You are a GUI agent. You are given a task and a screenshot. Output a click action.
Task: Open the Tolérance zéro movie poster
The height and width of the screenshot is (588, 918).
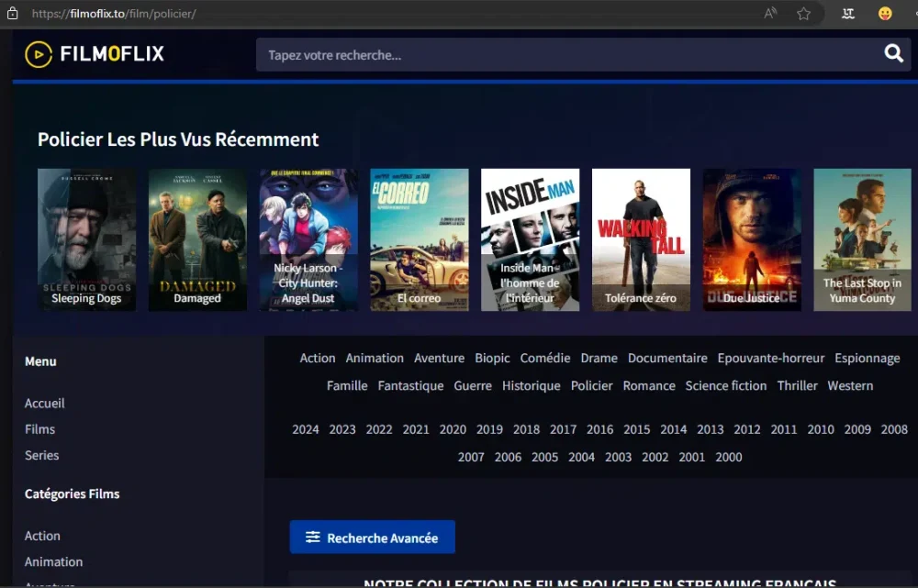click(x=641, y=240)
